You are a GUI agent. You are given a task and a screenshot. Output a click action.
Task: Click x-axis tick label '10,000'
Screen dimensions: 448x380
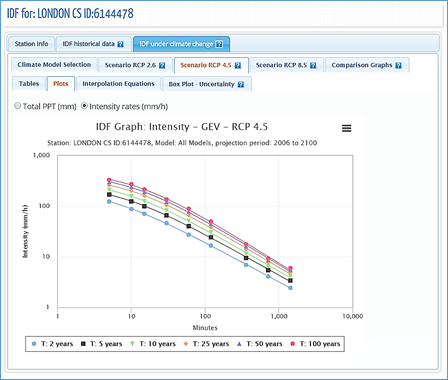point(353,316)
